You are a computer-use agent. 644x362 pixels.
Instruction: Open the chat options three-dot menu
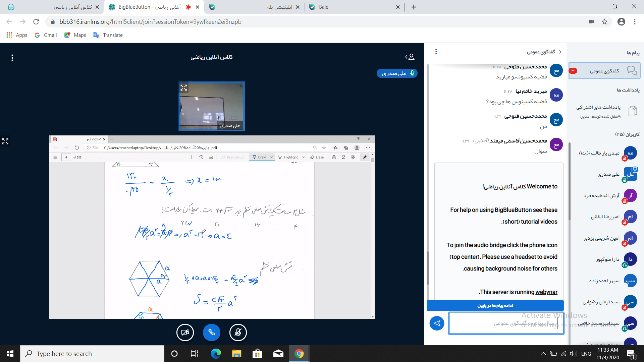[x=436, y=52]
